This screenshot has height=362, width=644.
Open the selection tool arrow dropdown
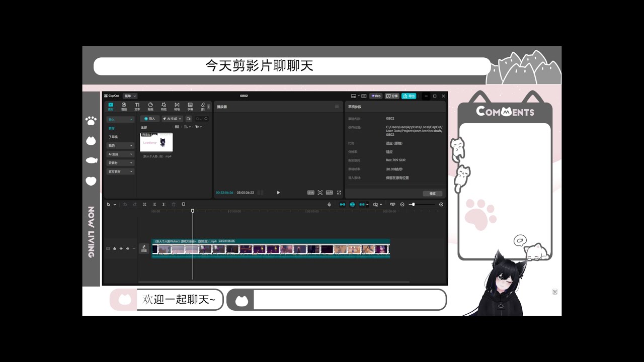pyautogui.click(x=115, y=205)
